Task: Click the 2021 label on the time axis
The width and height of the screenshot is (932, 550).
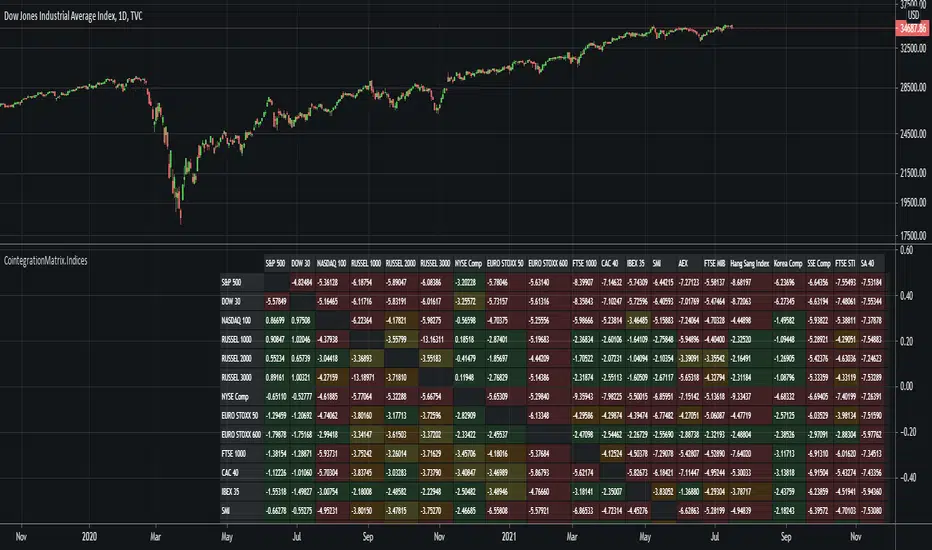Action: pos(509,536)
